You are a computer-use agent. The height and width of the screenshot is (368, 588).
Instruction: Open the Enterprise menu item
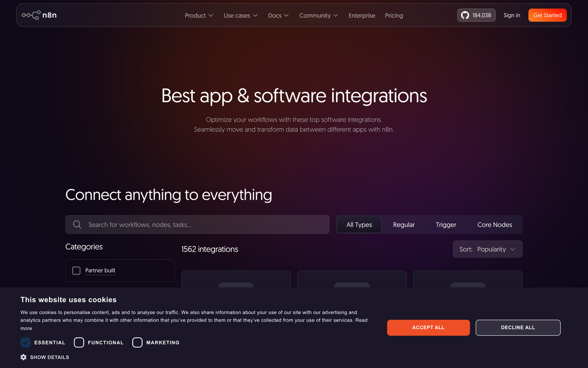(x=362, y=15)
